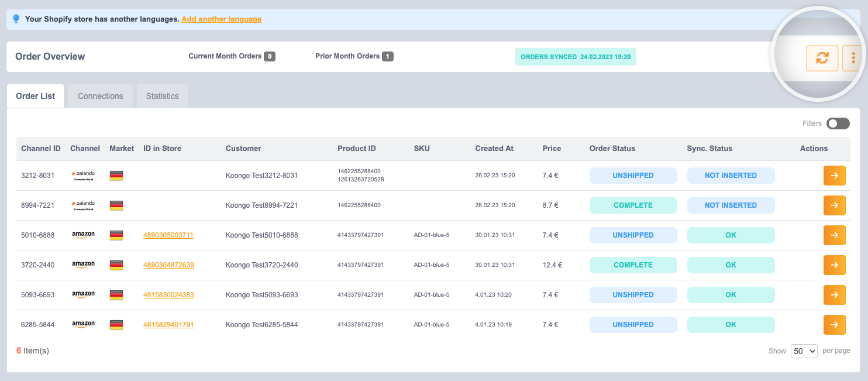
Task: Open store order 4890305003711 link
Action: pos(168,235)
